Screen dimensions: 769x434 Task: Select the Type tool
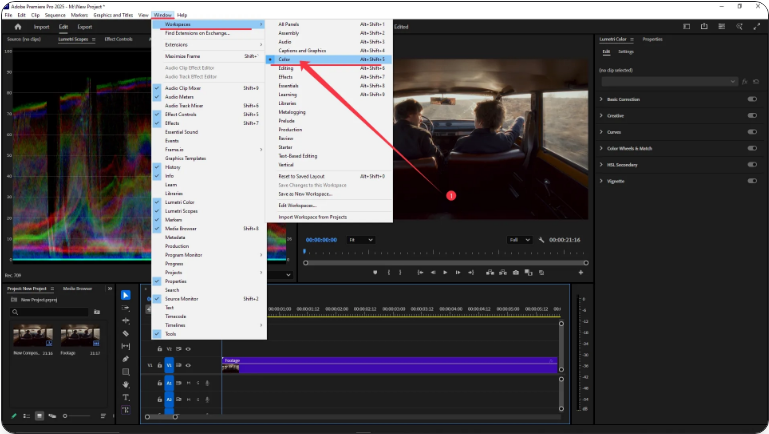click(x=126, y=397)
